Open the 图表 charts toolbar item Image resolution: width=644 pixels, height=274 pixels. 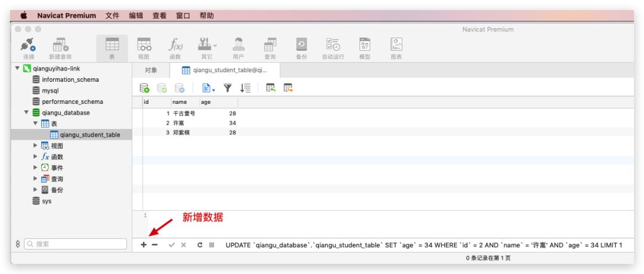coord(397,48)
